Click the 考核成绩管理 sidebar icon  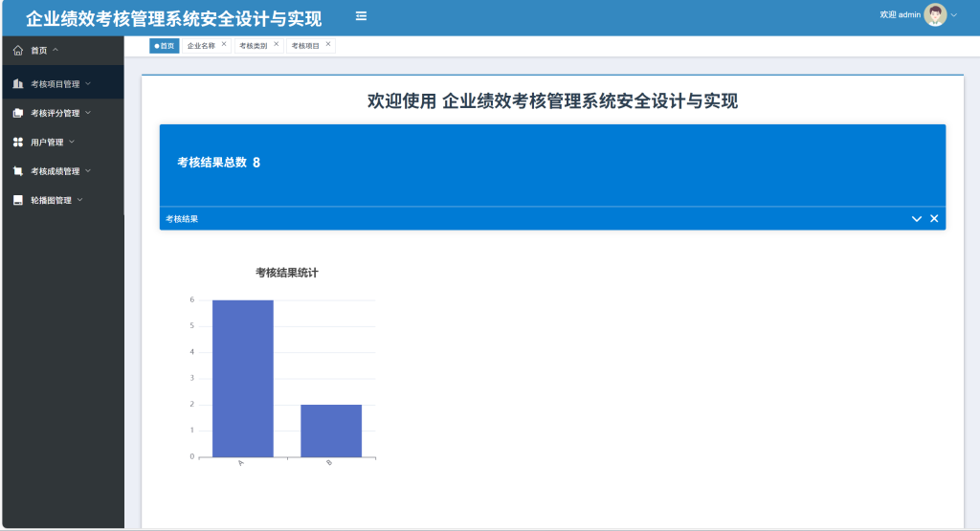point(18,171)
